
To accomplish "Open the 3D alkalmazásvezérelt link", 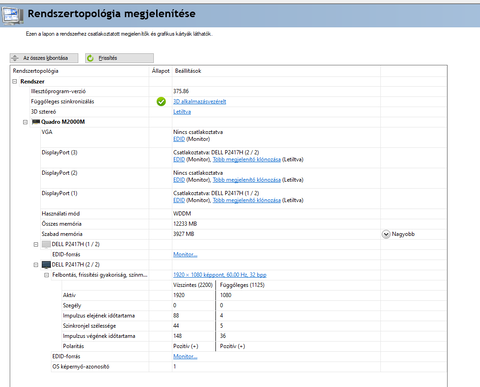I will click(x=200, y=102).
